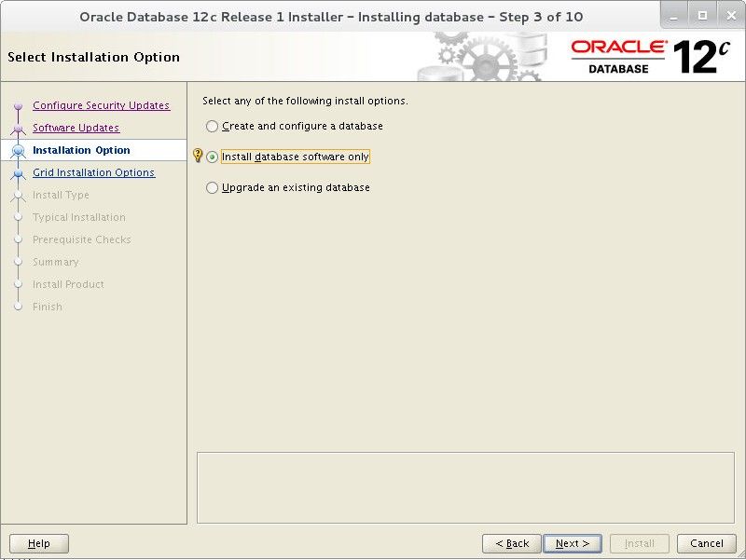This screenshot has height=560, width=746.
Task: Click the Install Product step label
Action: pyautogui.click(x=68, y=284)
